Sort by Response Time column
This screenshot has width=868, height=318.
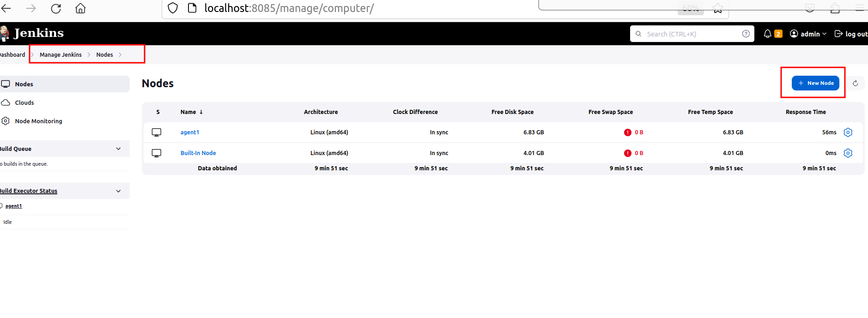[806, 112]
